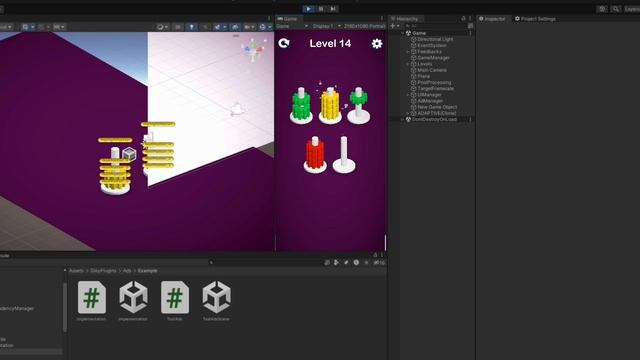Toggle scene audio button in Scene toolbar
This screenshot has width=640, height=360.
tap(205, 27)
